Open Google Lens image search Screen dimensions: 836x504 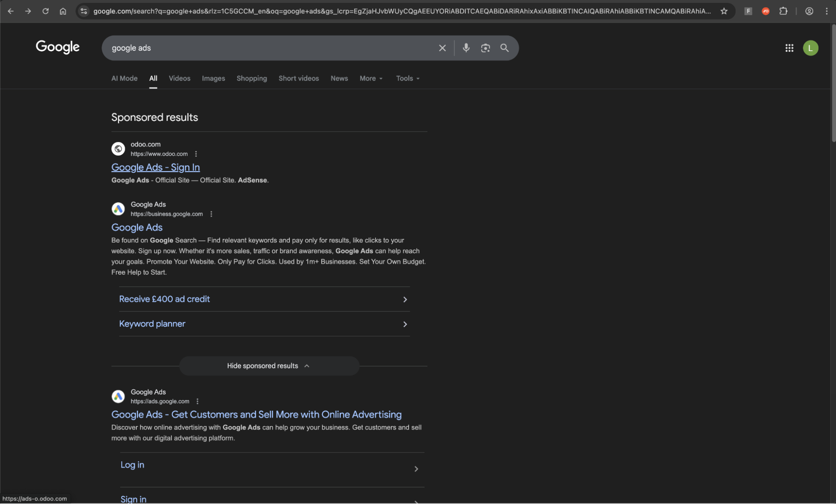(485, 48)
